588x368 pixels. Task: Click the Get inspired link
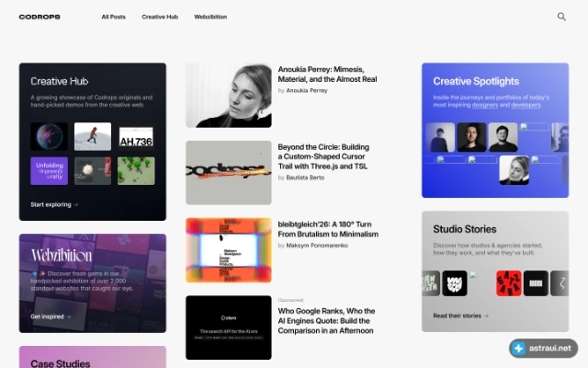(x=51, y=316)
